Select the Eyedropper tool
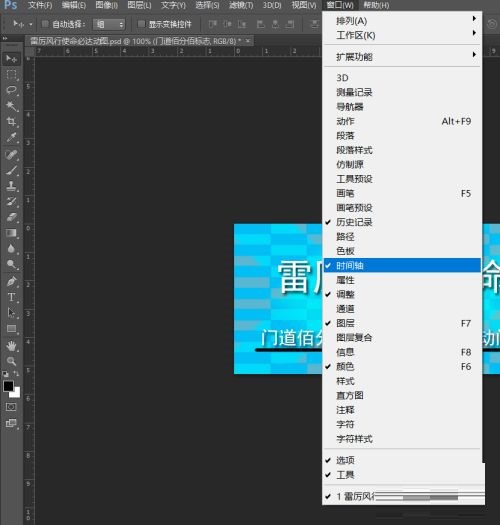This screenshot has width=500, height=525. [11, 137]
